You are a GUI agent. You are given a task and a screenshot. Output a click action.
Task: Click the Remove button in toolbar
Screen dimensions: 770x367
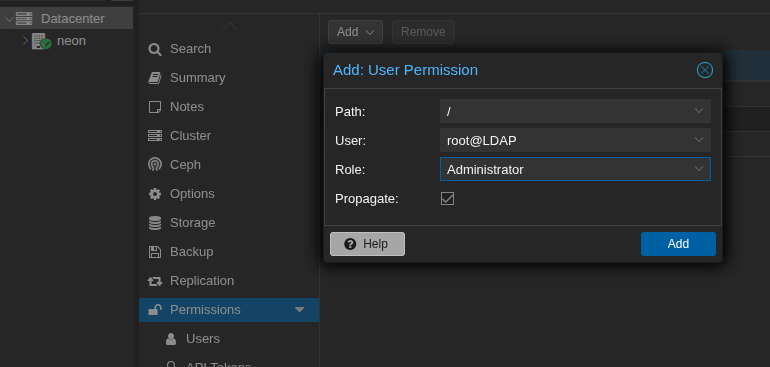[423, 32]
